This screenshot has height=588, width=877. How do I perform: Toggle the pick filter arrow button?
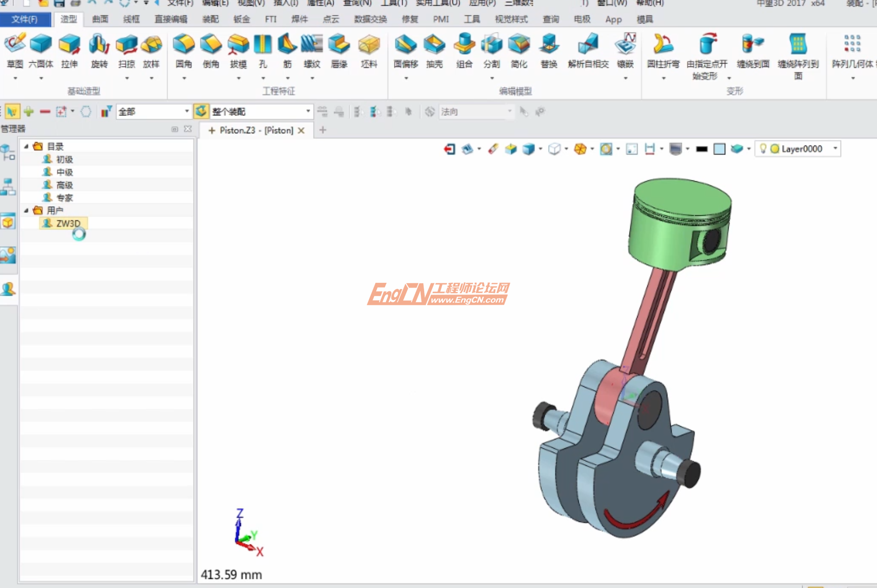[12, 112]
